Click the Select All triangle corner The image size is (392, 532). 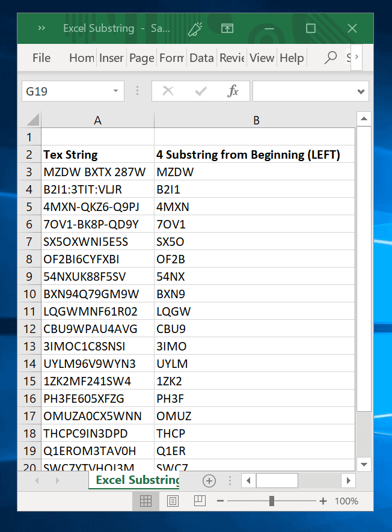pos(32,120)
